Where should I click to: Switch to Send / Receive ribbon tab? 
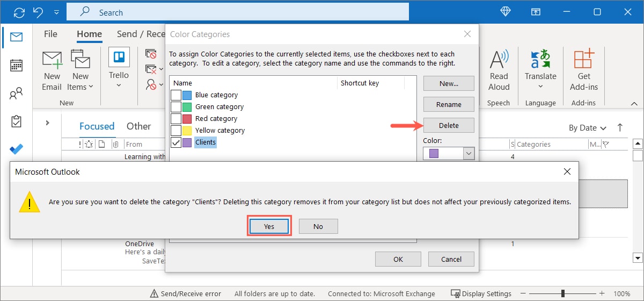tap(141, 34)
